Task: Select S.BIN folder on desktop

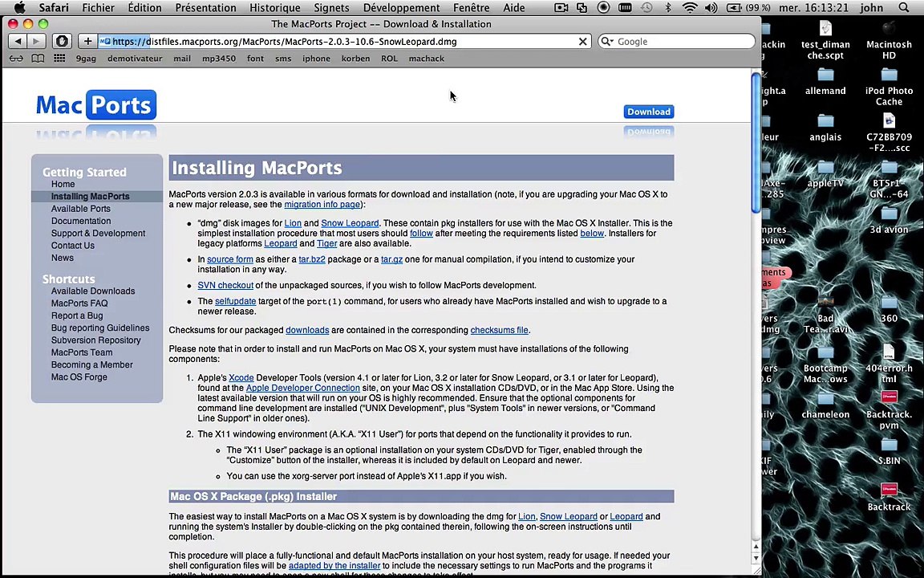Action: coord(889,450)
